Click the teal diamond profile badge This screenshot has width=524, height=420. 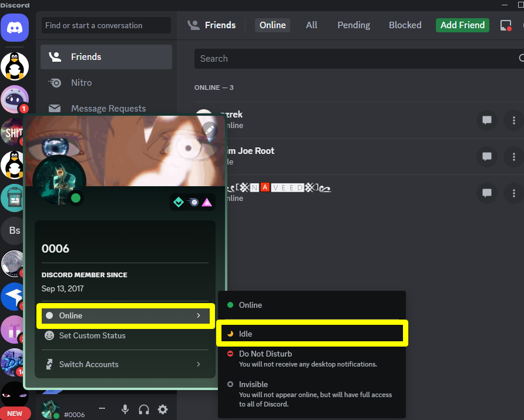[x=179, y=202]
